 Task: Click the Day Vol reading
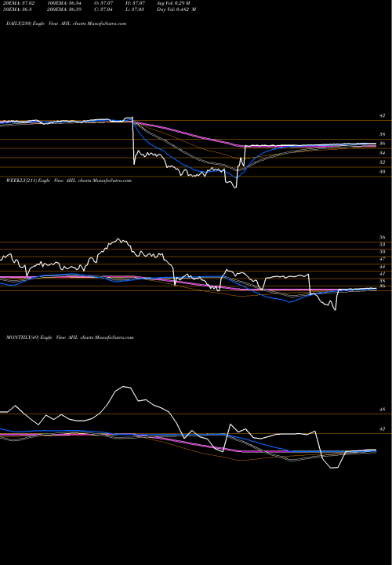(176, 9)
